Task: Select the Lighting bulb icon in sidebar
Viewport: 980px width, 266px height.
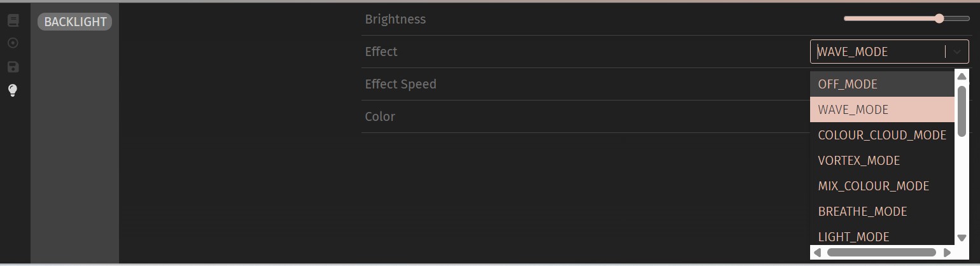Action: 13,90
